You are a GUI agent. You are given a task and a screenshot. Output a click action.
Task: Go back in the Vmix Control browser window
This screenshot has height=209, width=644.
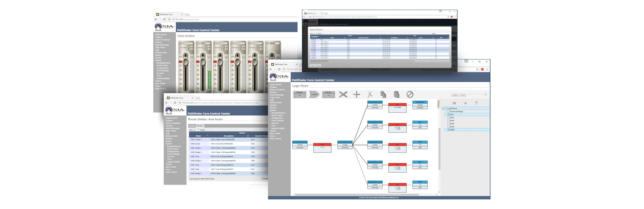156,19
